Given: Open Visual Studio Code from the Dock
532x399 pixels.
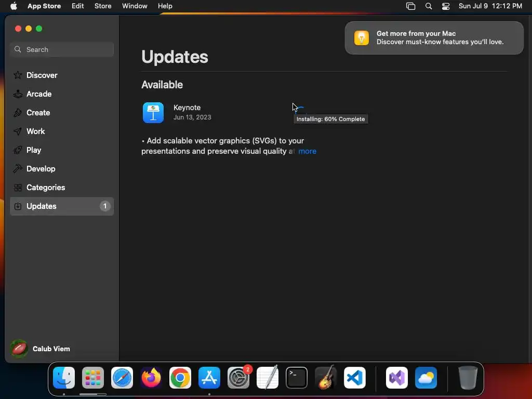Looking at the screenshot, I should pos(355,378).
